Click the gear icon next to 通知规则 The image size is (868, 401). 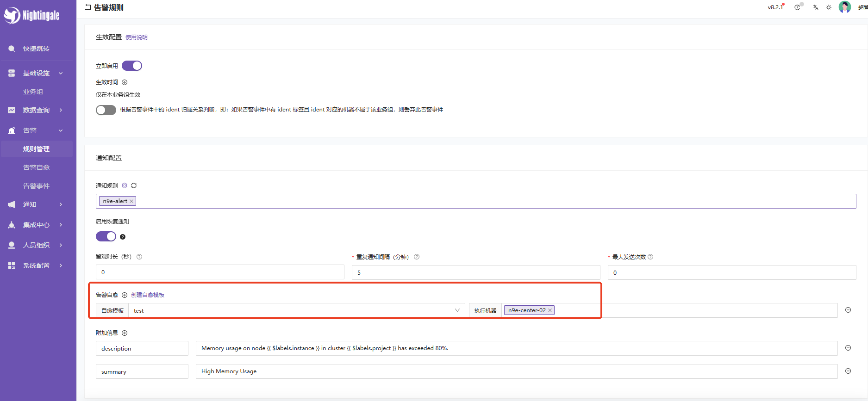coord(125,185)
